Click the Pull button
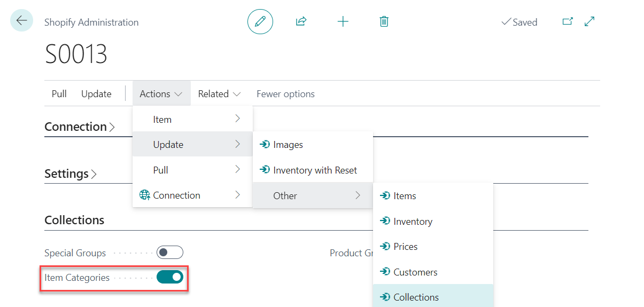 59,94
